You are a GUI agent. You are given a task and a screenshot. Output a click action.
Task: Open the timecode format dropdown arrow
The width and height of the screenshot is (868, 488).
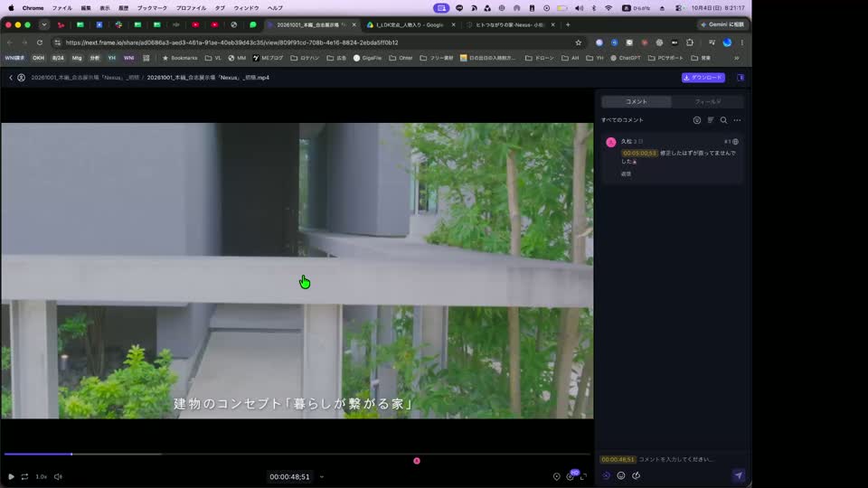coord(322,477)
